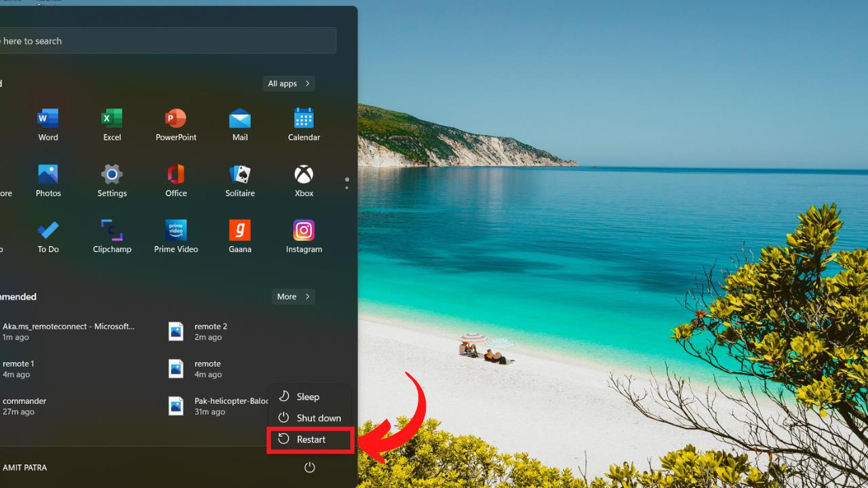Choose Shut down from the power menu
The height and width of the screenshot is (488, 868).
pos(310,418)
